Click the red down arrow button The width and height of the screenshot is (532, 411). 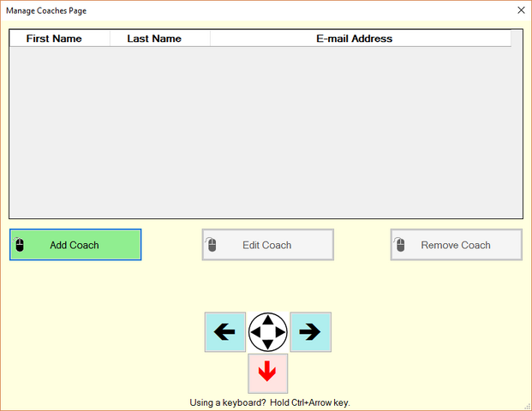click(267, 373)
